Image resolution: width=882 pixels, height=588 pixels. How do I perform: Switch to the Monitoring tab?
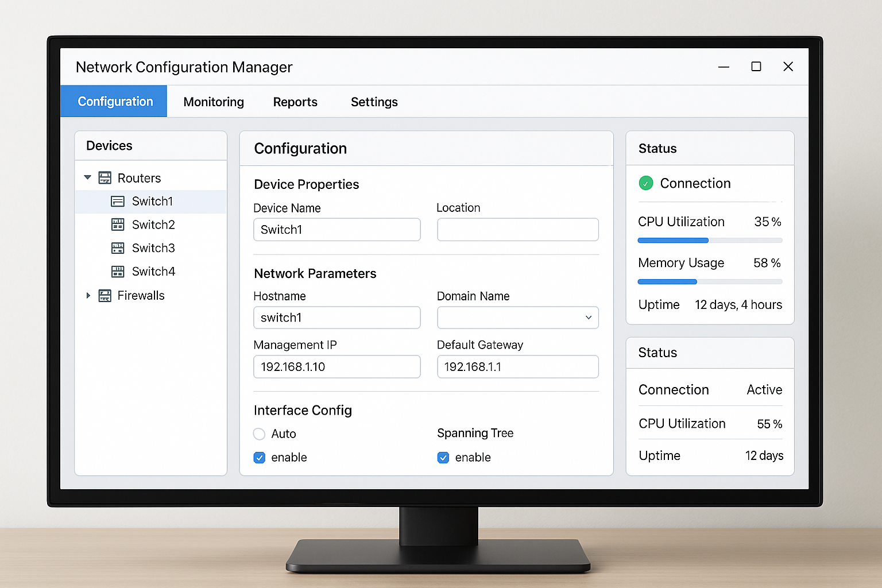point(213,102)
